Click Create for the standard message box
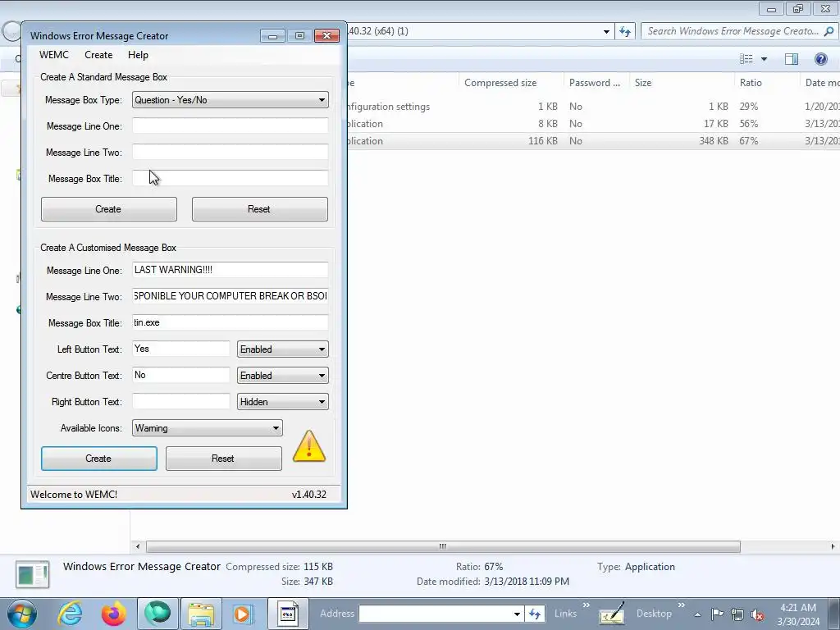Viewport: 840px width, 630px height. coord(109,209)
